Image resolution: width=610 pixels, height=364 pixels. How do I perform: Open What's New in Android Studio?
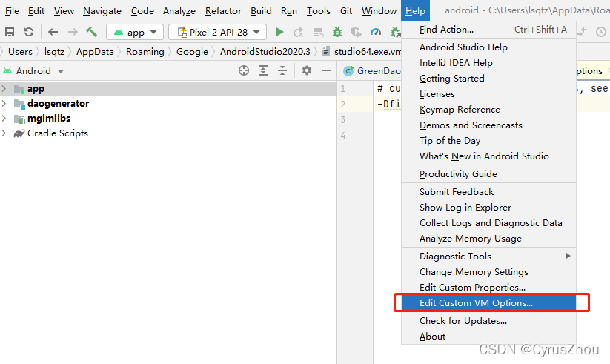pos(488,156)
